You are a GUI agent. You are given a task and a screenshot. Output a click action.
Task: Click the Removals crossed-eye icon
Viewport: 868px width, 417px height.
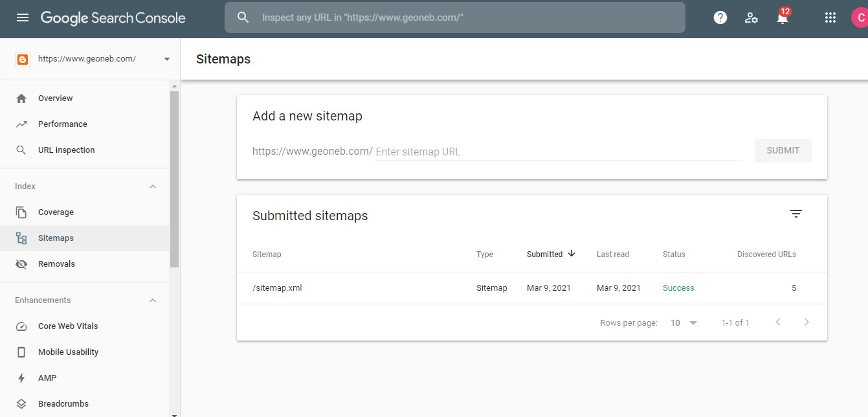coord(21,264)
